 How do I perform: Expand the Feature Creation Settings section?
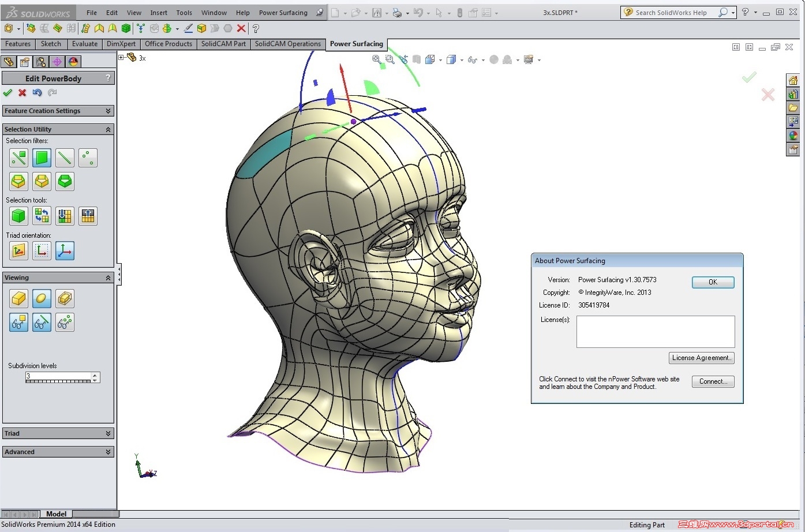(x=58, y=111)
